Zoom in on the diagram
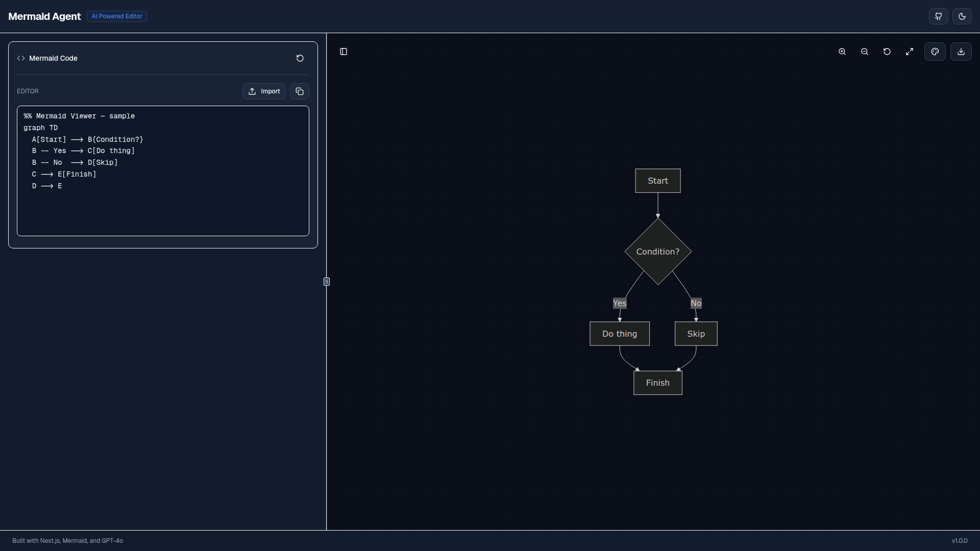This screenshot has width=980, height=551. coord(842,52)
